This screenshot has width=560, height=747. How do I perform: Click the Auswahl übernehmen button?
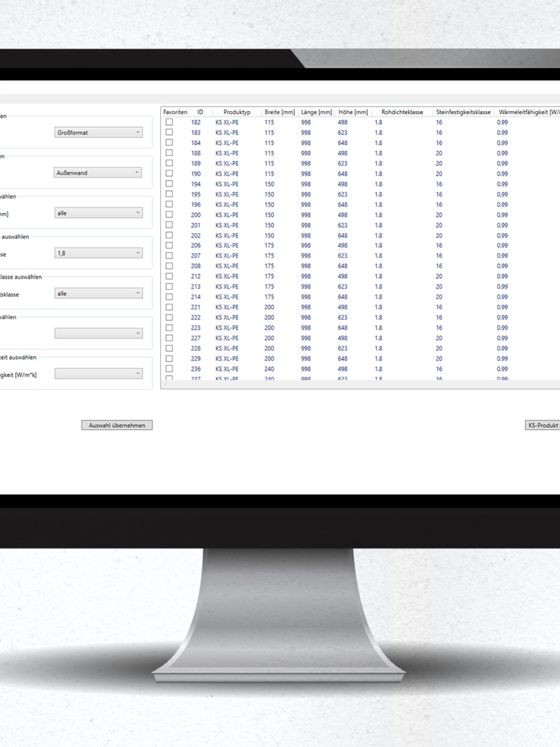pos(117,425)
